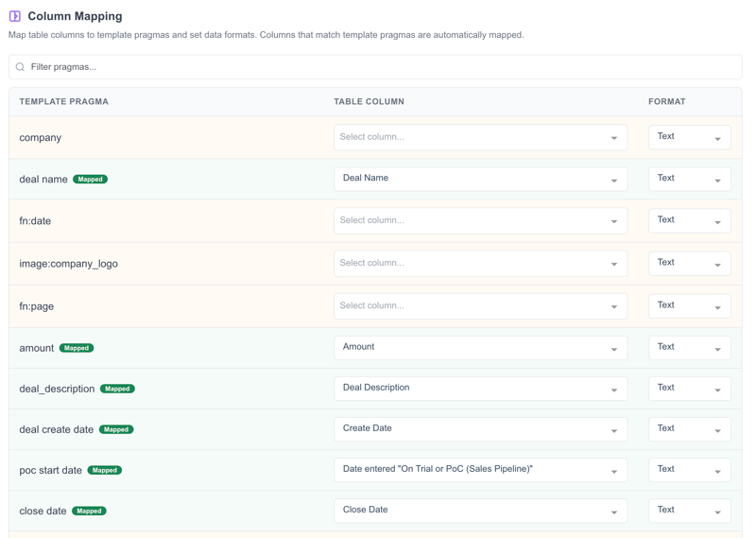The image size is (756, 538).
Task: Open table column dropdown for fn:page
Action: (480, 305)
